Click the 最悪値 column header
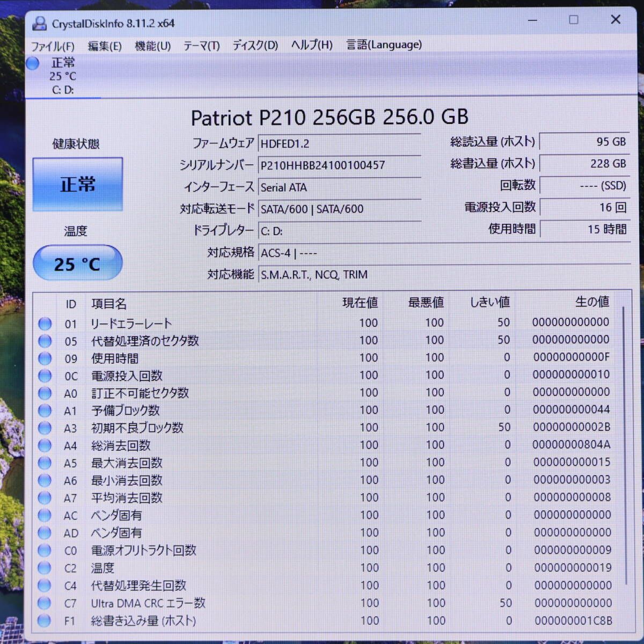This screenshot has height=644, width=644. [x=426, y=303]
